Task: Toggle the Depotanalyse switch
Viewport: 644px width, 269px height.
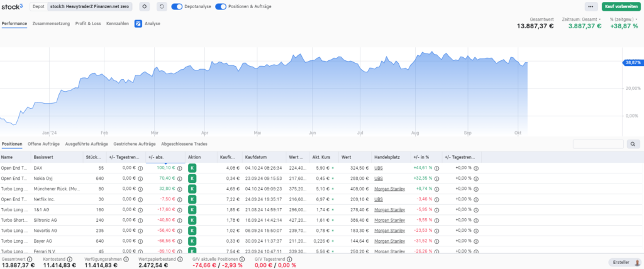Action: point(177,6)
